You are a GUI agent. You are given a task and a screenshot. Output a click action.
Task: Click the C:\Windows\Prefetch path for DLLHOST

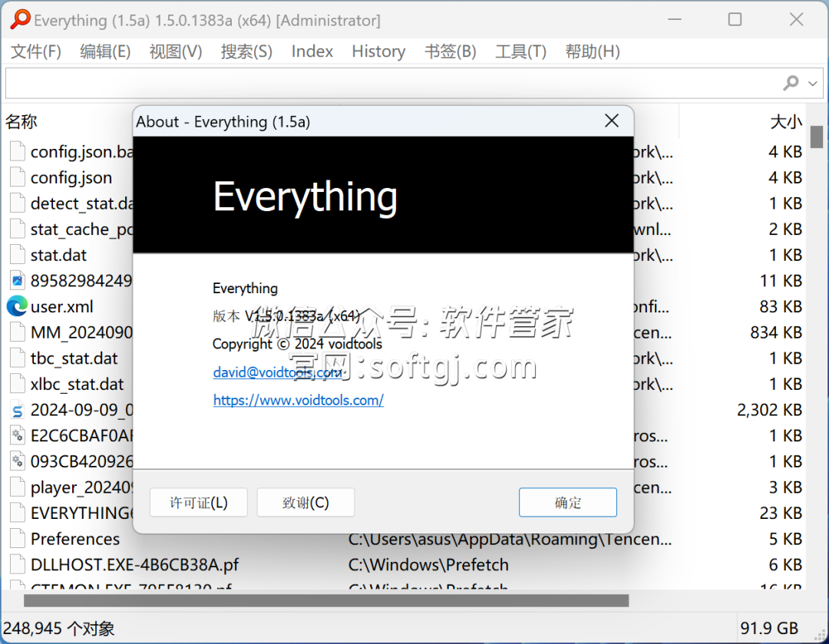pyautogui.click(x=428, y=565)
